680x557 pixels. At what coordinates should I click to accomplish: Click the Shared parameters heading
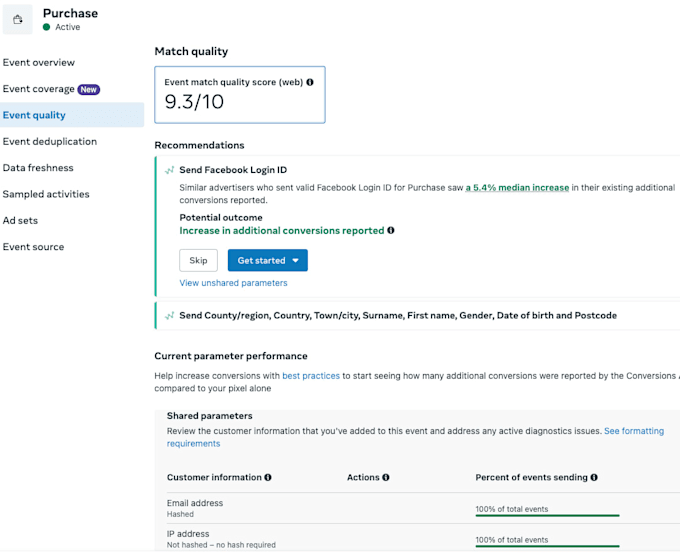[209, 416]
